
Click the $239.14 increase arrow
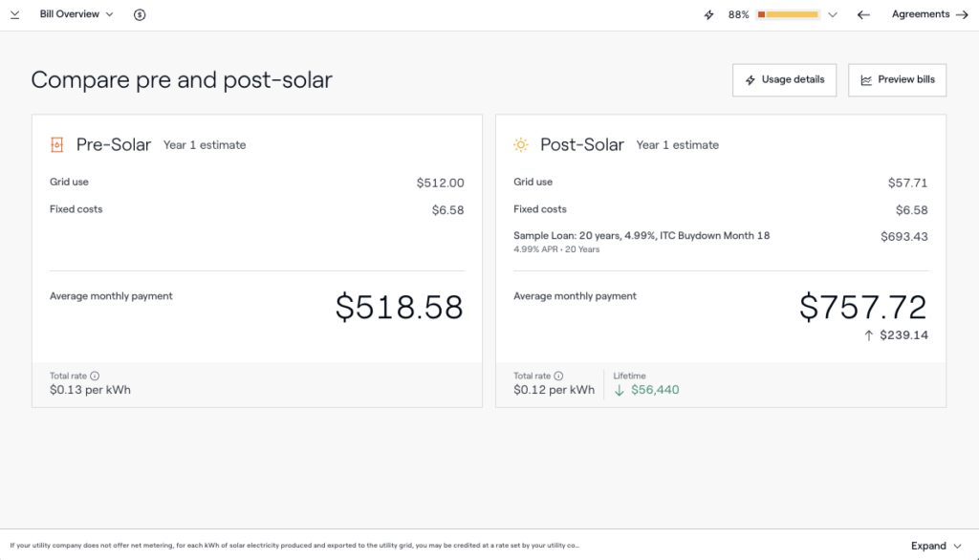tap(868, 335)
